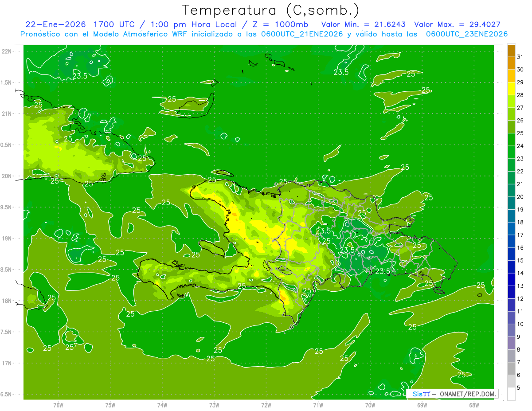Screen dimensions: 532x411
Task: Click the '69W' longitude axis label
Action: (x=422, y=405)
